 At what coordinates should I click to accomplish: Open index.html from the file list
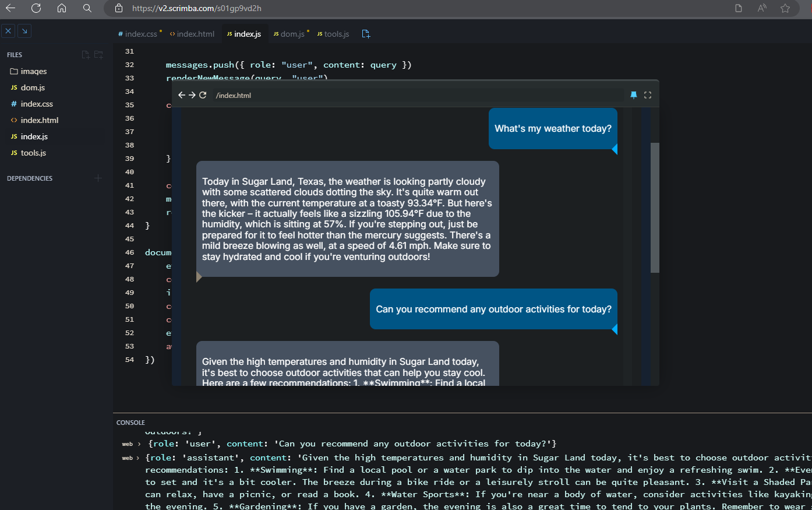click(39, 120)
